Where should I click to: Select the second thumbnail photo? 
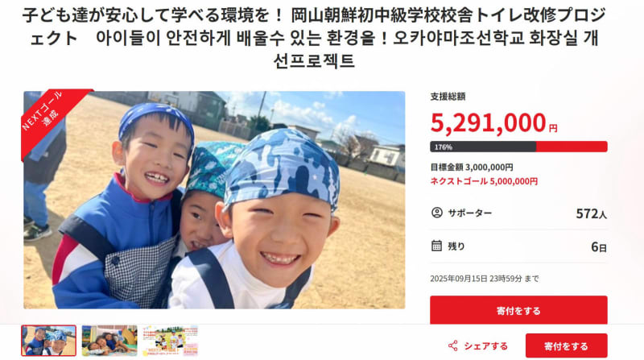tap(109, 341)
